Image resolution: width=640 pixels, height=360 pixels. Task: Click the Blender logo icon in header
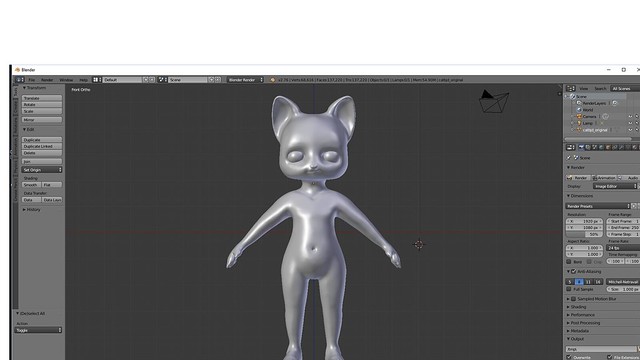pyautogui.click(x=273, y=80)
